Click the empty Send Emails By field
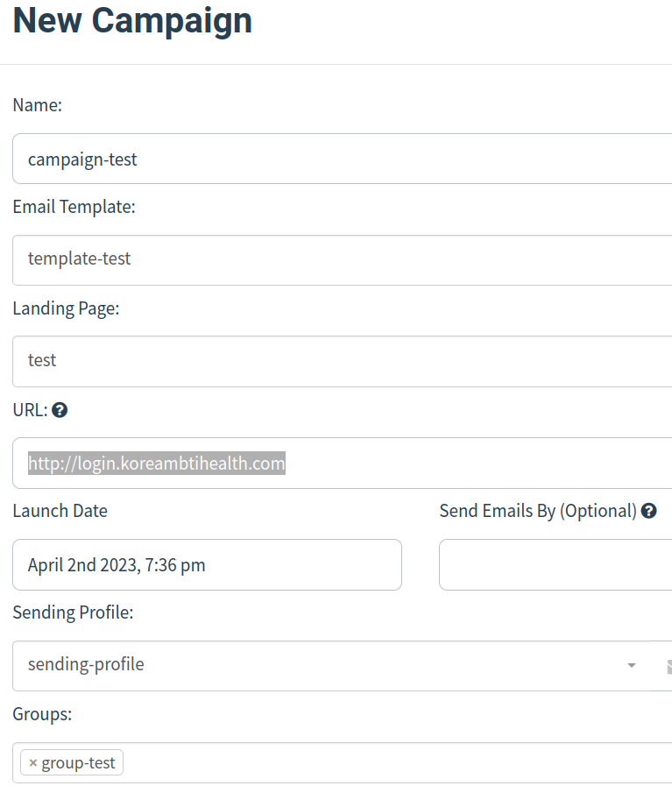This screenshot has width=672, height=793. coord(555,564)
